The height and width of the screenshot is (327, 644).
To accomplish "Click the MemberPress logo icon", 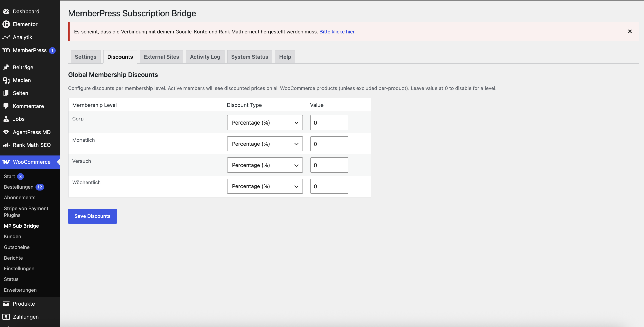I will [x=6, y=50].
